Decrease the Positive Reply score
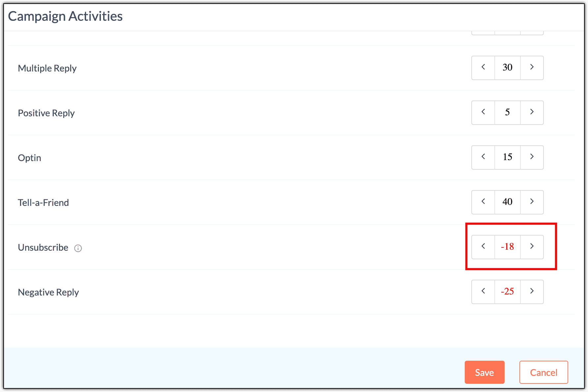The width and height of the screenshot is (588, 392). tap(483, 112)
